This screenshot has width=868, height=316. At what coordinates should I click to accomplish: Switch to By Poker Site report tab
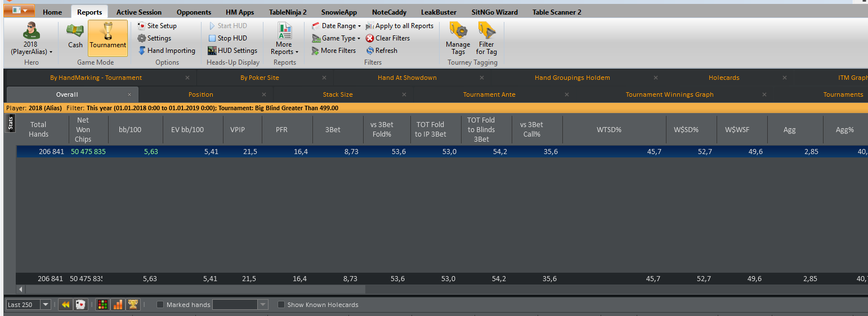259,78
